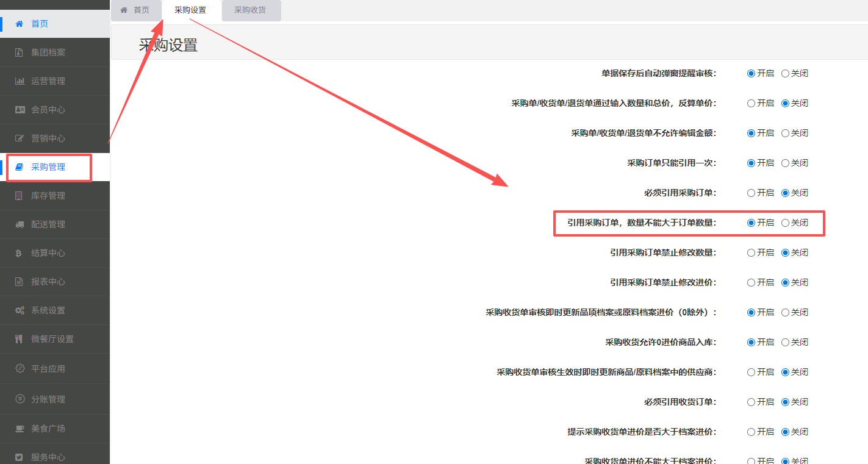Turn off 引用采购订单数量不能大于订单数量
868x464 pixels.
click(785, 223)
